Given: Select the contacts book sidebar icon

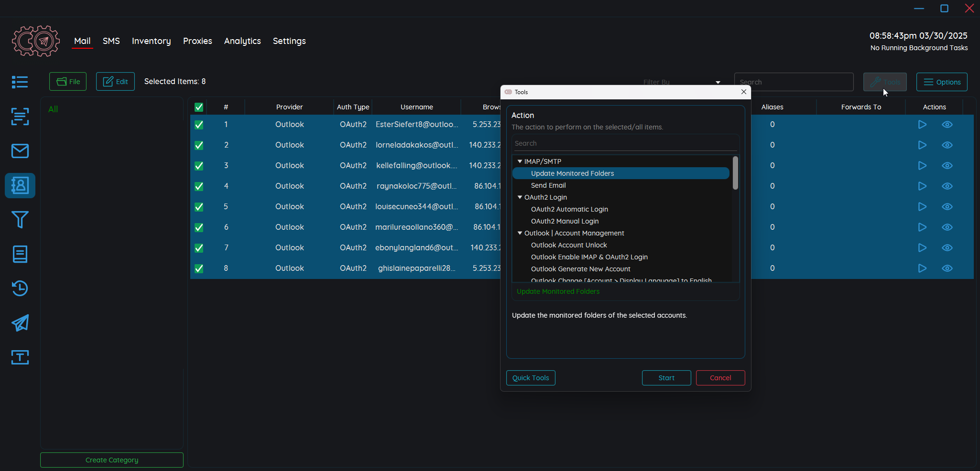Looking at the screenshot, I should [x=20, y=185].
